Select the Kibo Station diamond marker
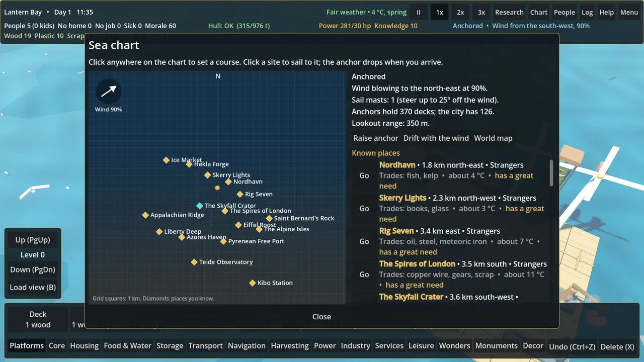 click(x=253, y=283)
